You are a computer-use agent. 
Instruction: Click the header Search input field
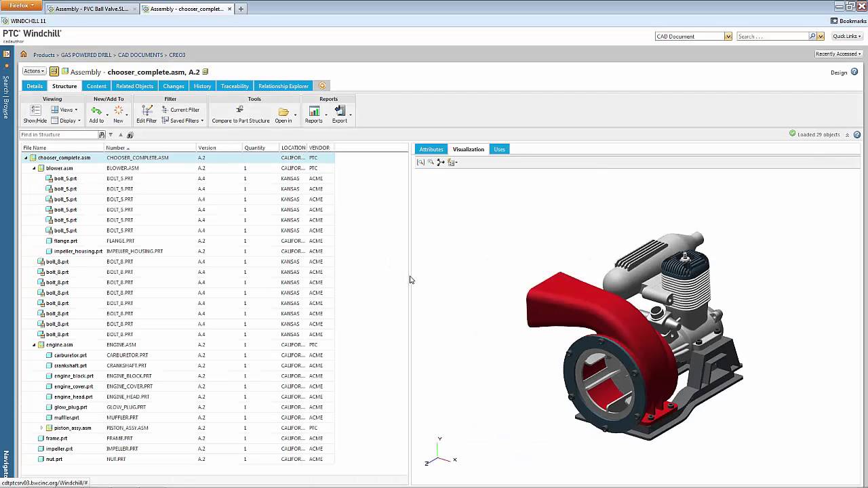[772, 36]
